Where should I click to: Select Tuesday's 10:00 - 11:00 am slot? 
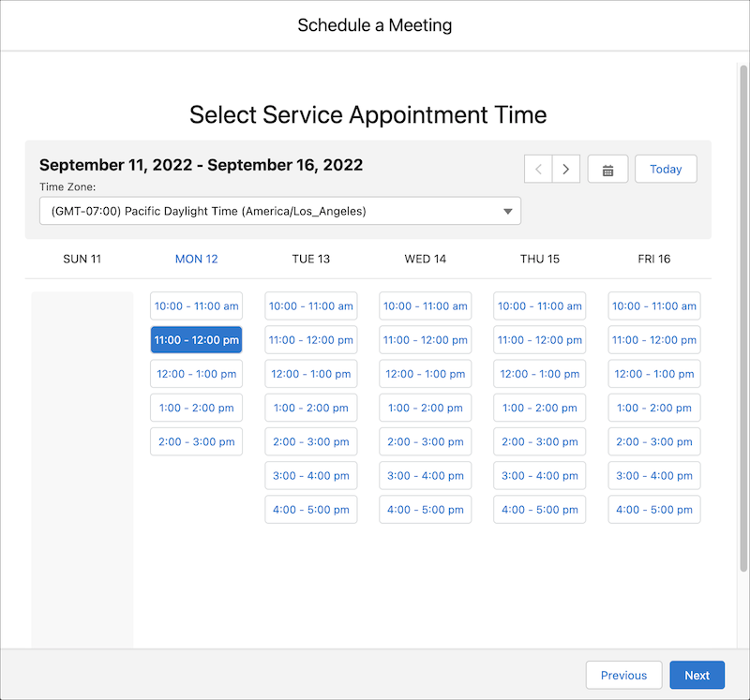[x=310, y=305]
